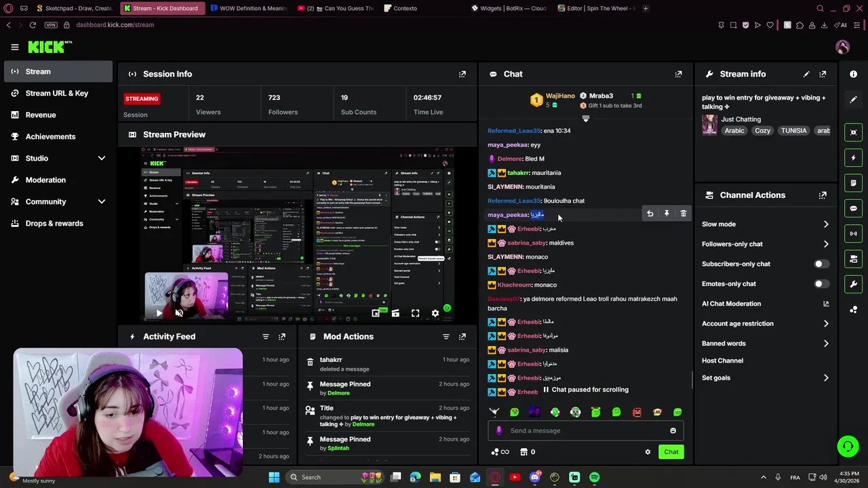Screen dimensions: 868x488
Task: Filter the Mod Actions list
Action: tap(446, 336)
